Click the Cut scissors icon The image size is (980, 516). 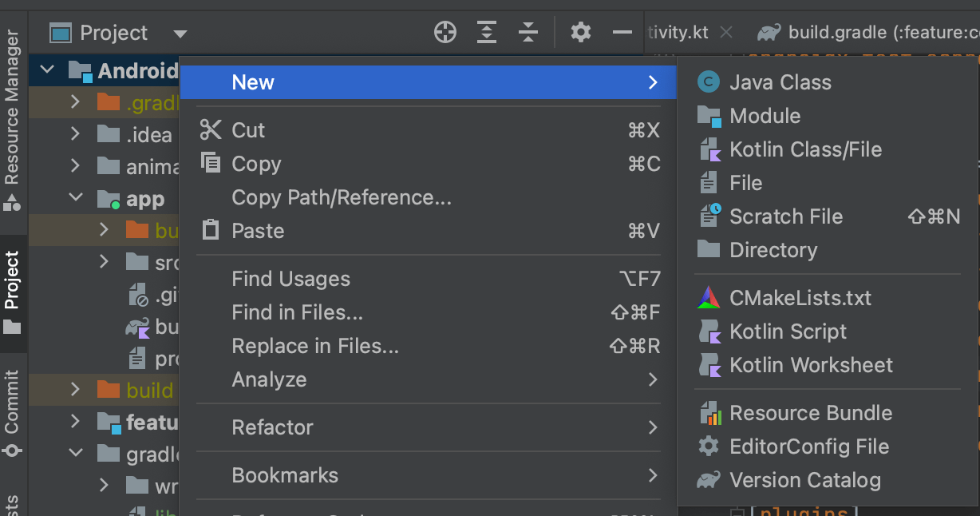point(211,130)
